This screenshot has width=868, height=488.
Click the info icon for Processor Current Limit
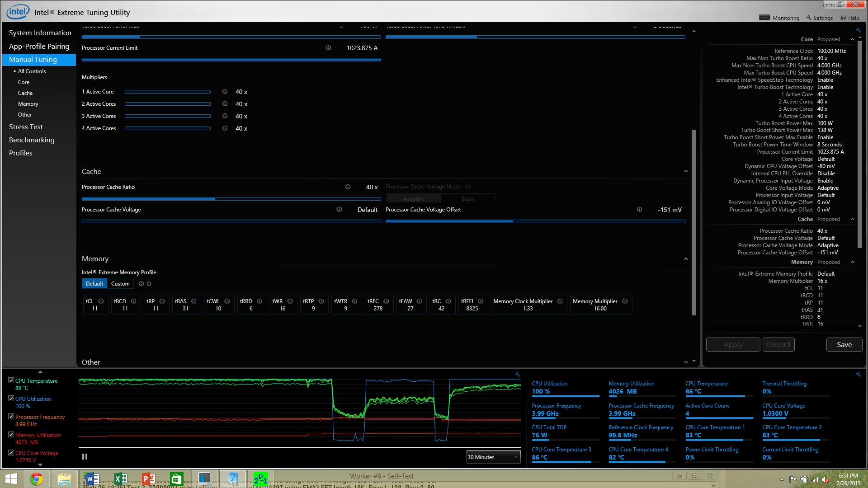328,48
